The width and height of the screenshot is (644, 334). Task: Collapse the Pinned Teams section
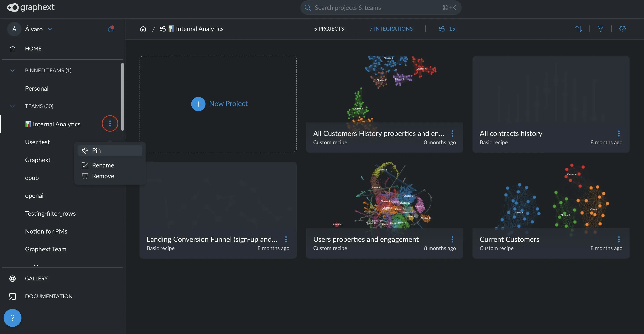(x=13, y=71)
